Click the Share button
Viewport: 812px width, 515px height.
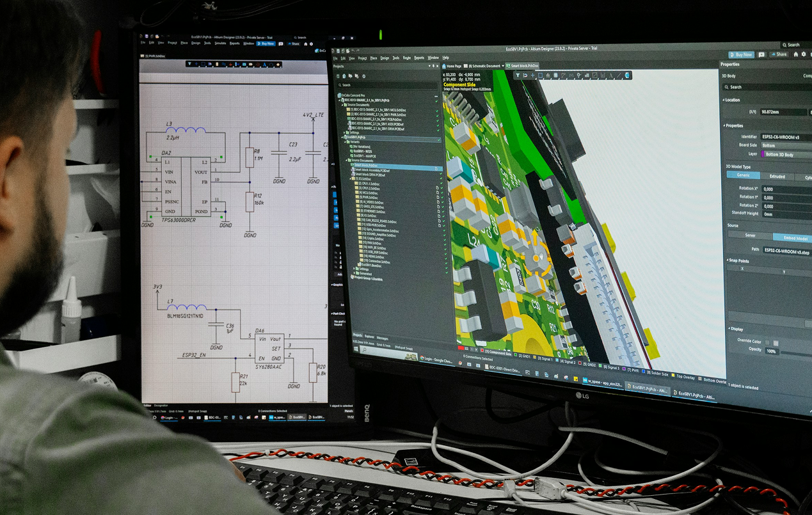click(779, 54)
